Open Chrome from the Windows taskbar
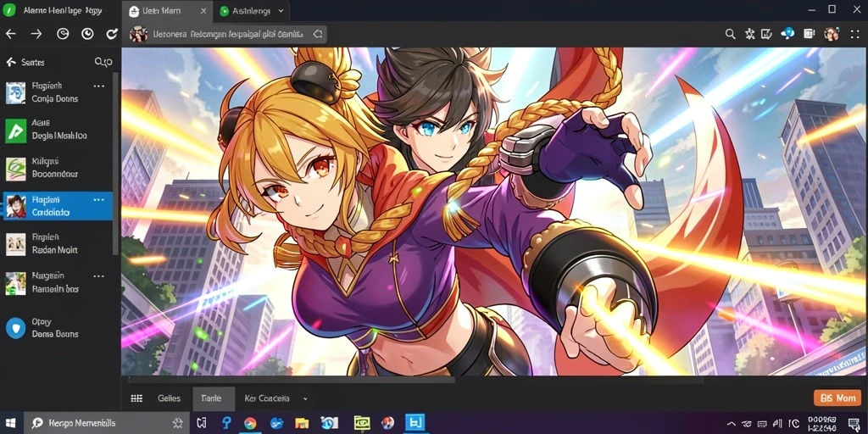The height and width of the screenshot is (434, 868). click(250, 424)
